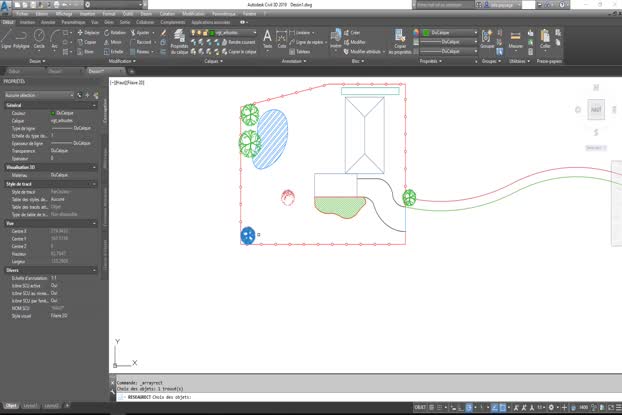Click the print icon in quick access toolbar
This screenshot has height=415, width=622.
pos(56,5)
